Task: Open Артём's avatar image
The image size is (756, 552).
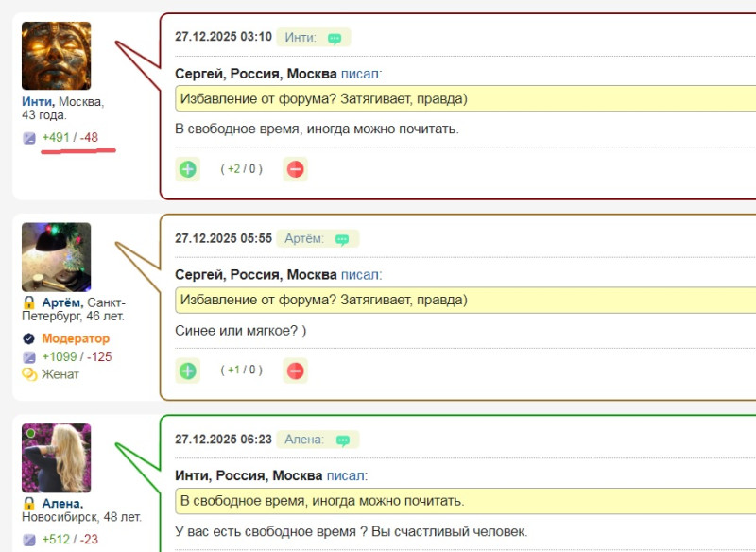Action: 57,256
